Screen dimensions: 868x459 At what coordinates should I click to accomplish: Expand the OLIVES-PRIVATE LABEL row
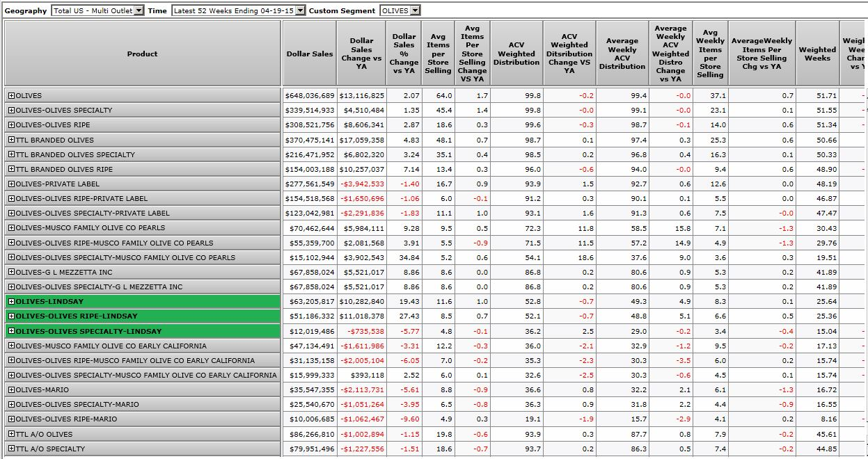(x=11, y=184)
